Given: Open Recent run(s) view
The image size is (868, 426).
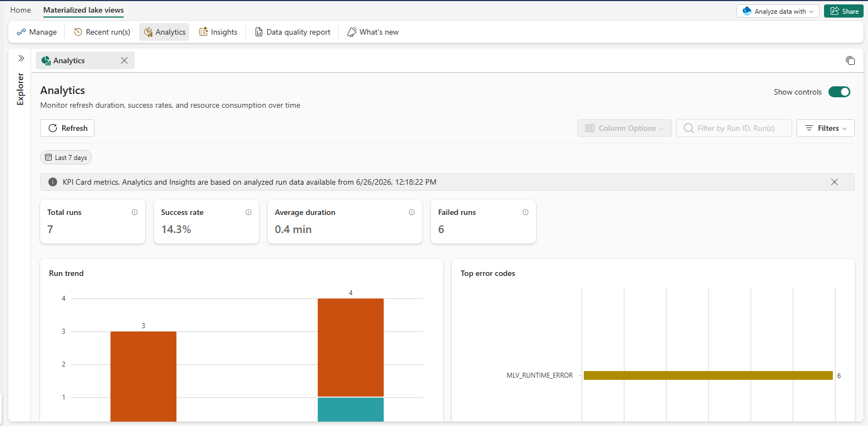Looking at the screenshot, I should (102, 32).
